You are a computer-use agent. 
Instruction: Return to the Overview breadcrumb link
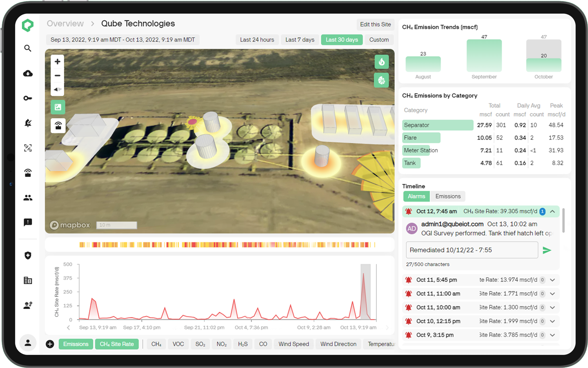coord(65,23)
